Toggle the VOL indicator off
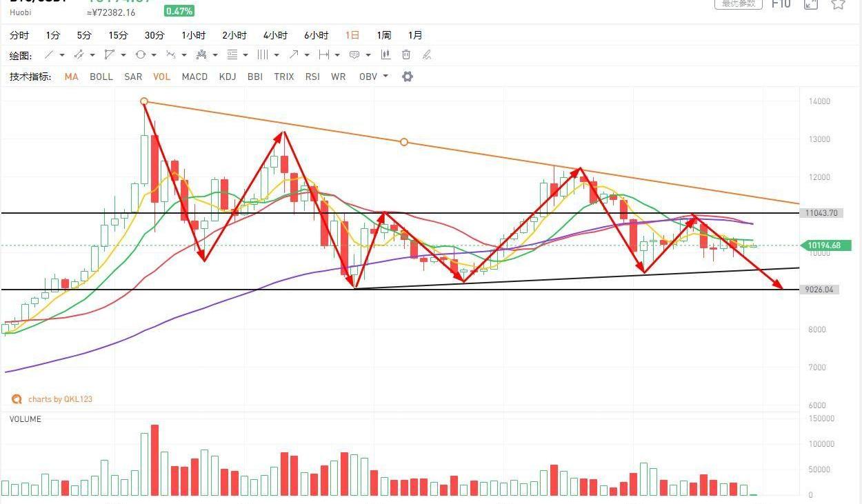Viewport: 862px width, 504px height. coord(161,77)
